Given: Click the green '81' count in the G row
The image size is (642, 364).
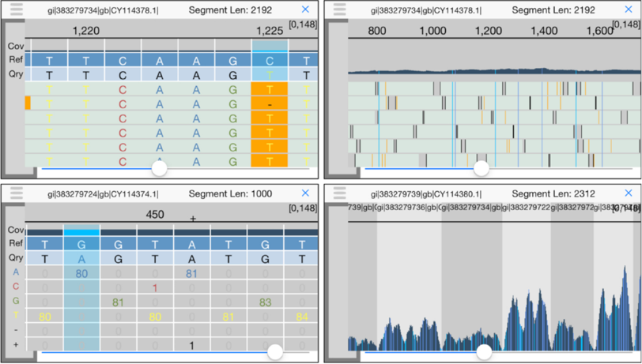Looking at the screenshot, I should tap(118, 302).
